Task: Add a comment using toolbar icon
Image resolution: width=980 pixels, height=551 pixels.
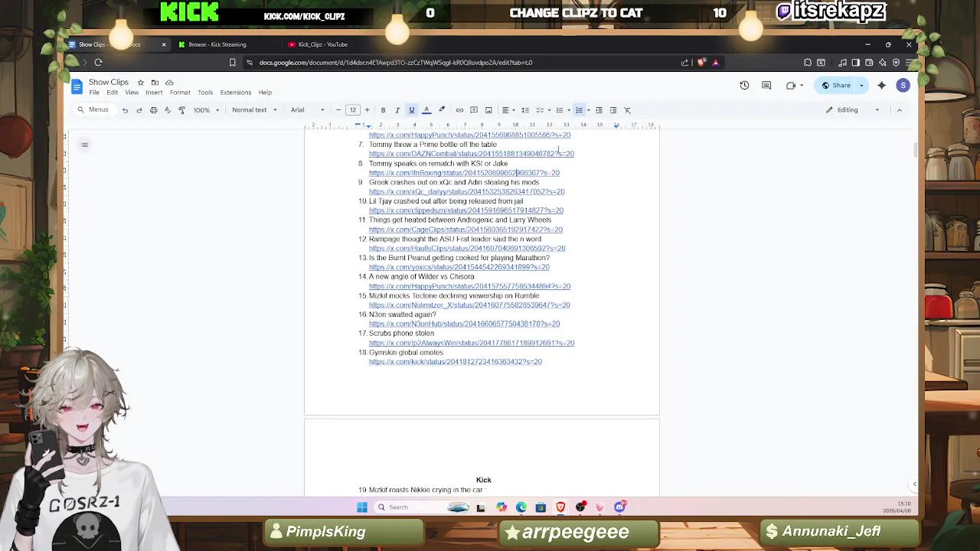Action: pos(474,110)
